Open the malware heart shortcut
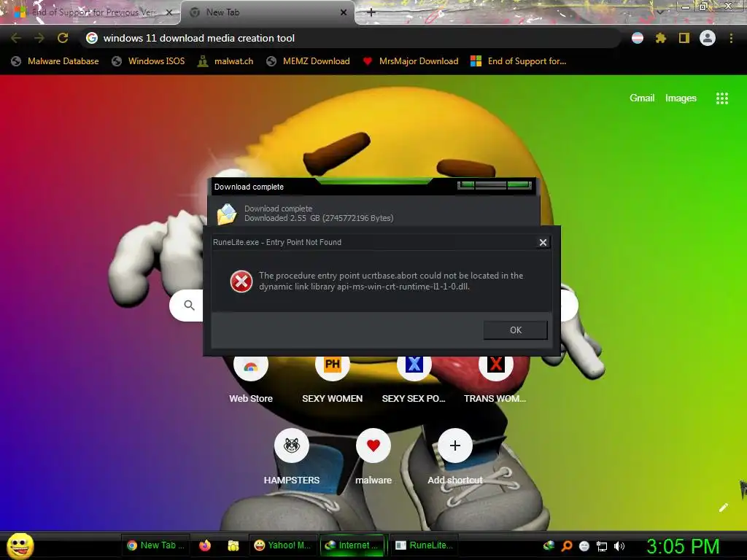The width and height of the screenshot is (747, 560). pos(373,456)
